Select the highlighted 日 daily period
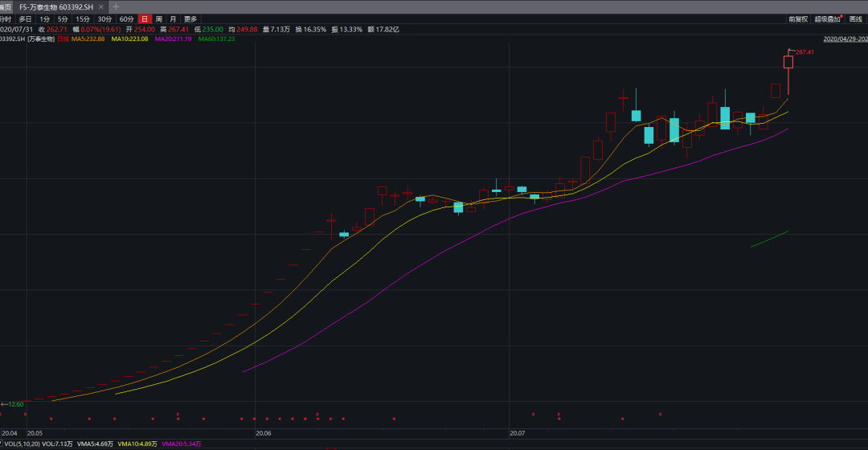 (145, 18)
